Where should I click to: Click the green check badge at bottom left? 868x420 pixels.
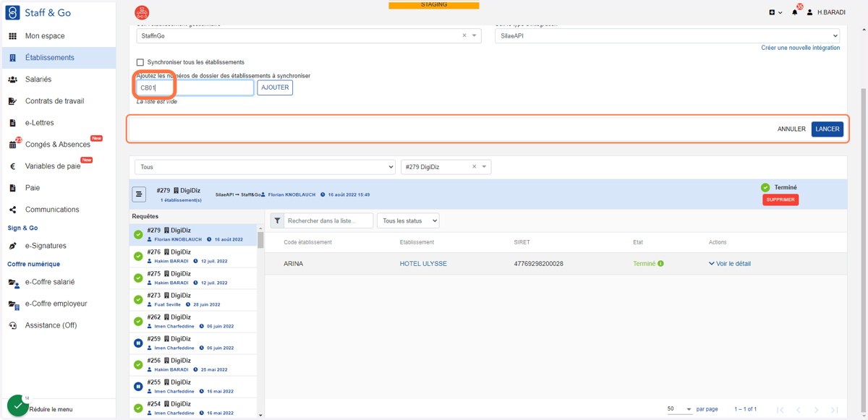pyautogui.click(x=17, y=406)
